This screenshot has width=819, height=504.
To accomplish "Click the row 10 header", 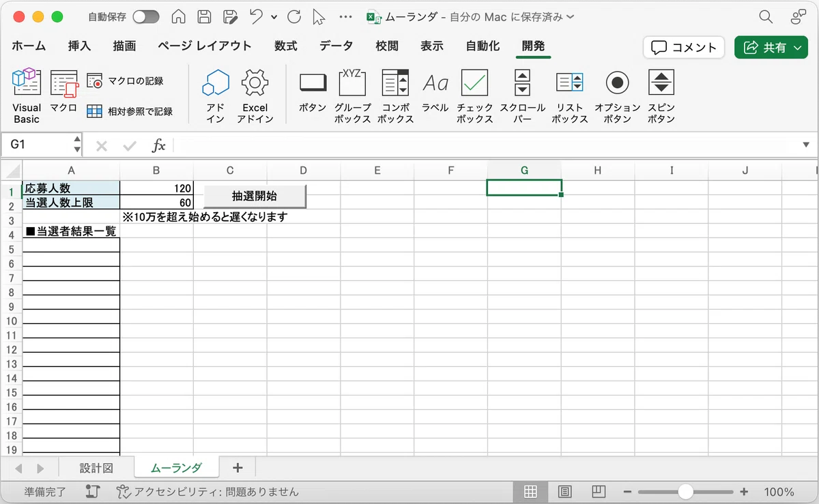I will coord(11,321).
